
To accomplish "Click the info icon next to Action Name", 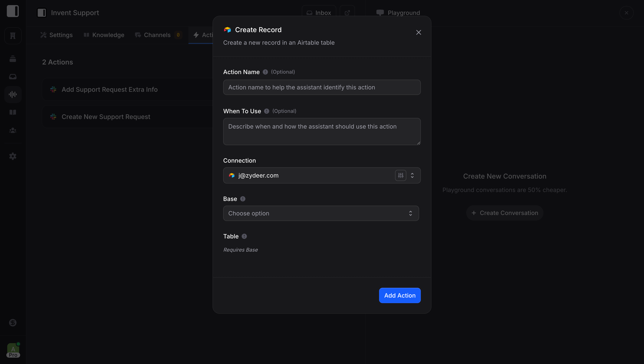I will coord(265,72).
